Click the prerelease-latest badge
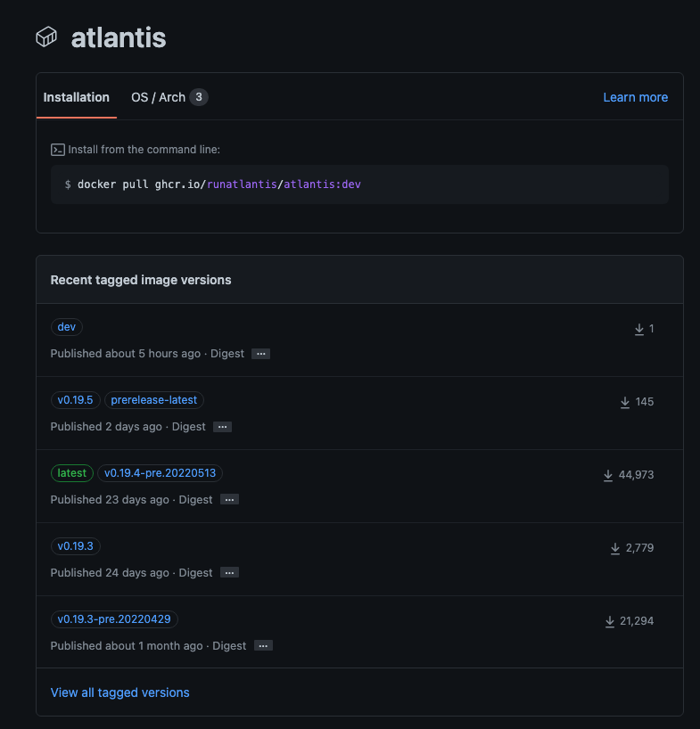700x729 pixels. (153, 399)
